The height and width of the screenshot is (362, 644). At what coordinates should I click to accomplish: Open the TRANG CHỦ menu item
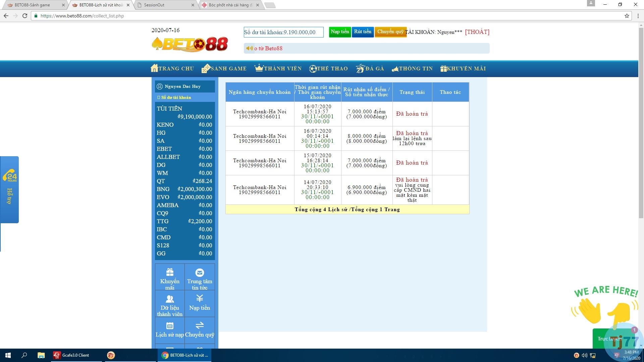point(172,69)
